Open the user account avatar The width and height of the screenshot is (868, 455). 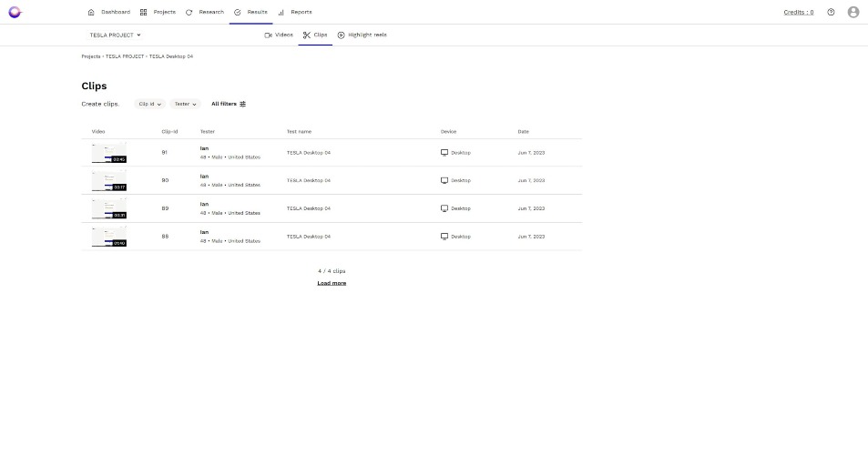(853, 12)
